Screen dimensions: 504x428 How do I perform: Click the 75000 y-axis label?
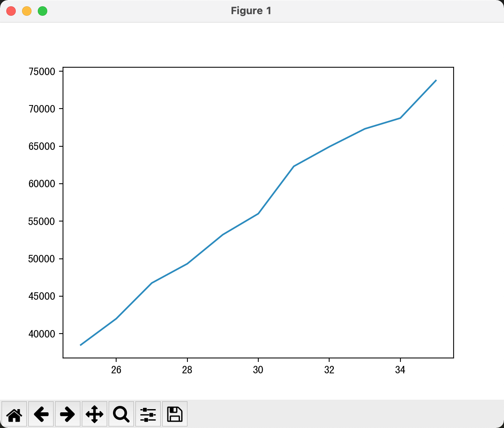pyautogui.click(x=42, y=72)
